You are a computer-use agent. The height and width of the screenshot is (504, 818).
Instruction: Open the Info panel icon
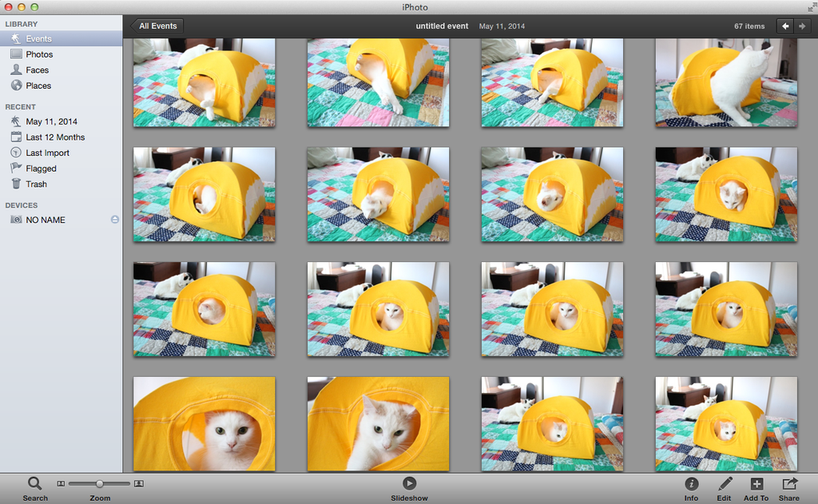tap(691, 484)
